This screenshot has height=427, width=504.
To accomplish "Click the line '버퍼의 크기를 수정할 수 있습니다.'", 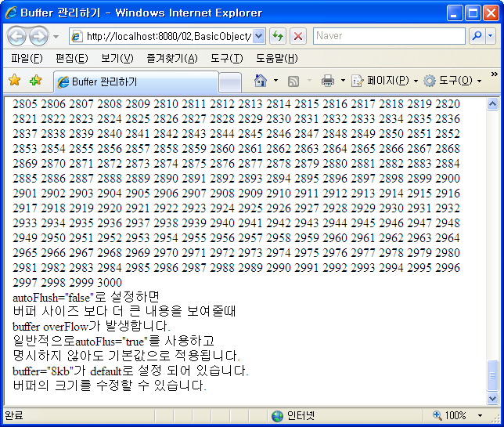I will click(x=110, y=385).
